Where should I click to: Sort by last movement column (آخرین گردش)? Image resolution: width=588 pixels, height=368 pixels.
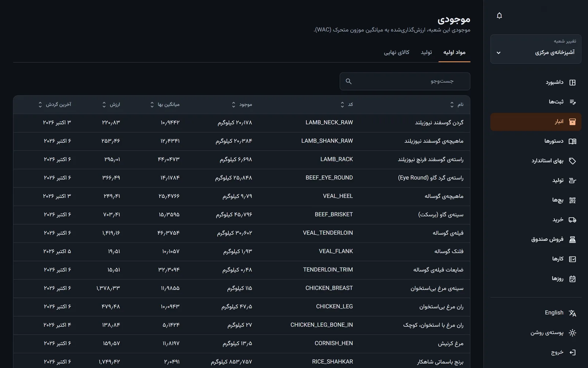tap(55, 105)
